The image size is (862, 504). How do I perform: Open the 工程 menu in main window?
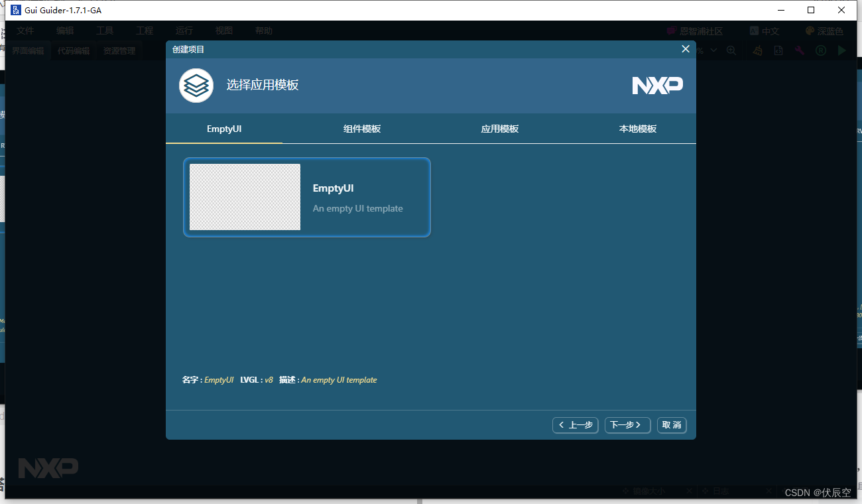click(145, 31)
